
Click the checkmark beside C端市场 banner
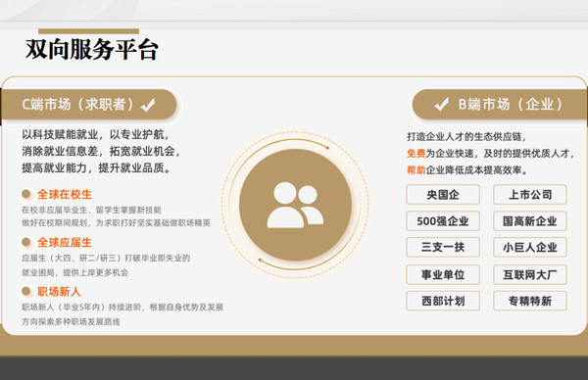pyautogui.click(x=148, y=106)
